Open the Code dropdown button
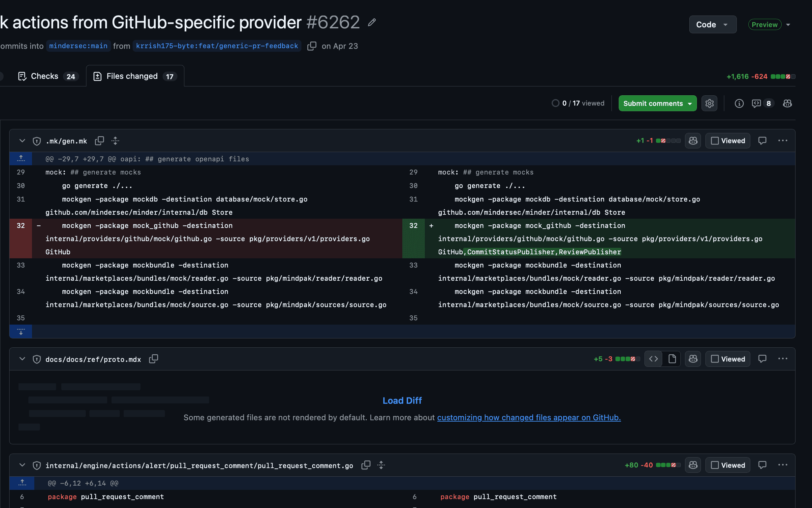 click(713, 24)
